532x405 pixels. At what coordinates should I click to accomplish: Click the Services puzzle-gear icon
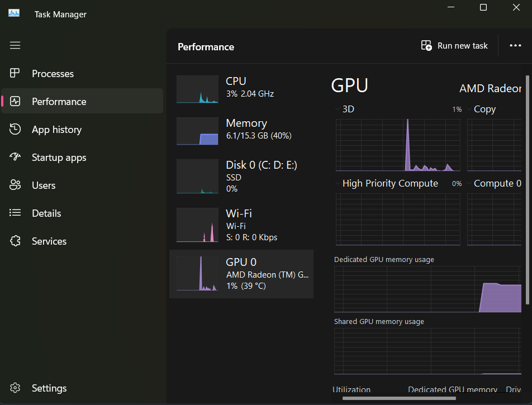15,241
